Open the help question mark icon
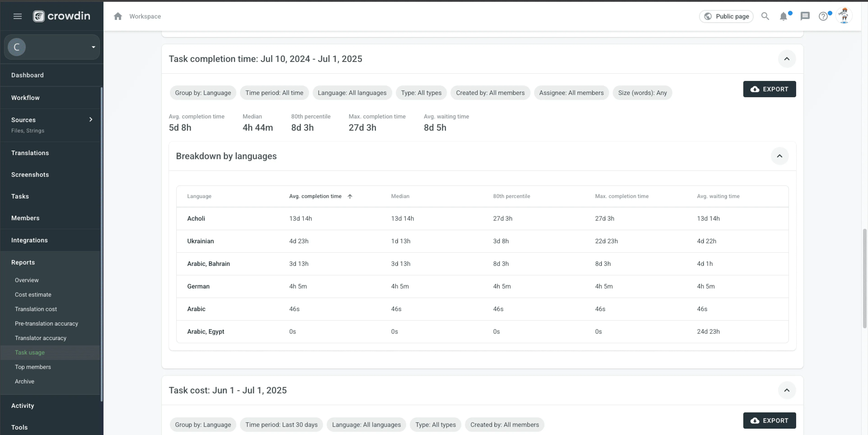This screenshot has width=868, height=435. [x=823, y=16]
